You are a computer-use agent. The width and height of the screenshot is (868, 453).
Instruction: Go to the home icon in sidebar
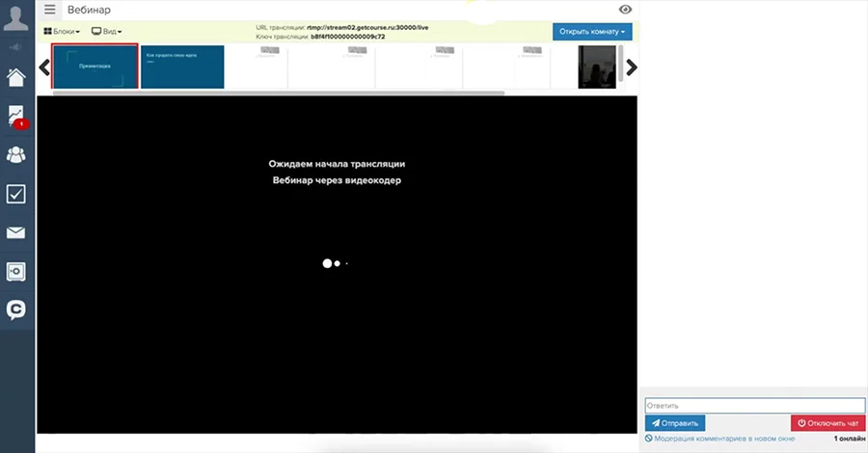[15, 77]
